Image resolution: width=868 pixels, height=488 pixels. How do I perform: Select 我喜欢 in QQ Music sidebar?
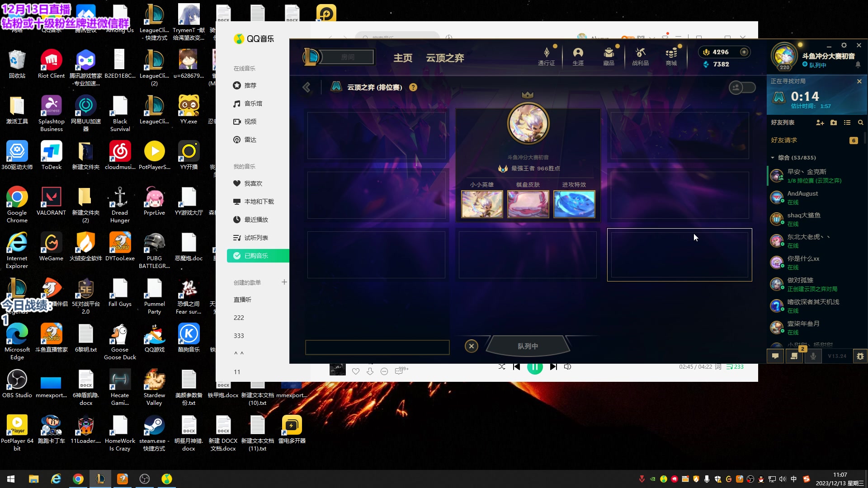[253, 183]
